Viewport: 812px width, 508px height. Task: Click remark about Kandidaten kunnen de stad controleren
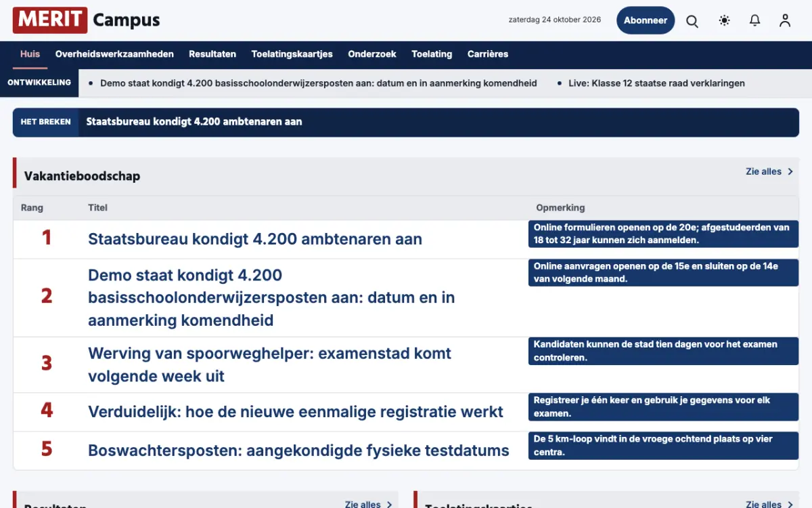tap(663, 351)
